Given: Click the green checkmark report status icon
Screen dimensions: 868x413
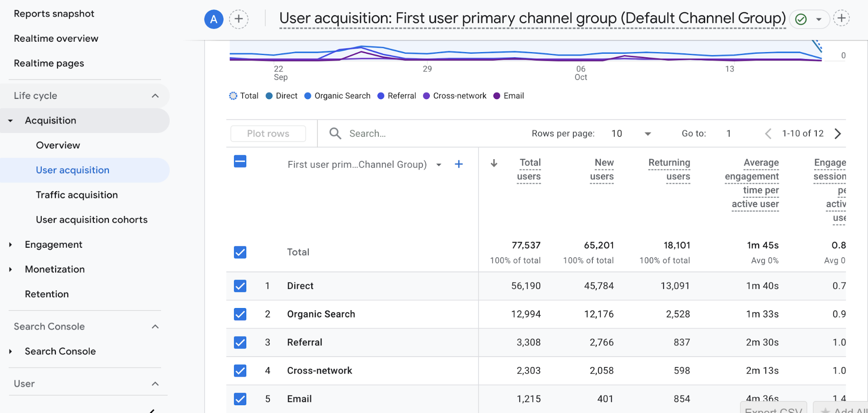Looking at the screenshot, I should [801, 19].
